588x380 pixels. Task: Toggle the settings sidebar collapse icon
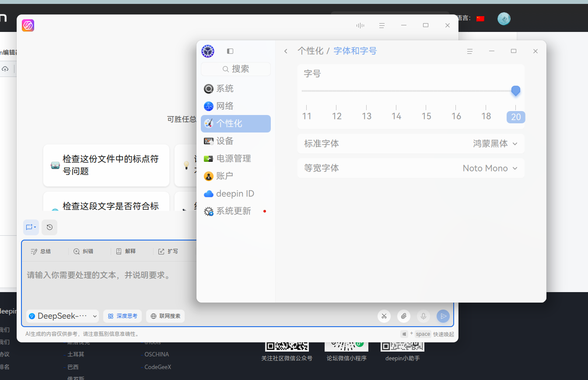(x=230, y=51)
